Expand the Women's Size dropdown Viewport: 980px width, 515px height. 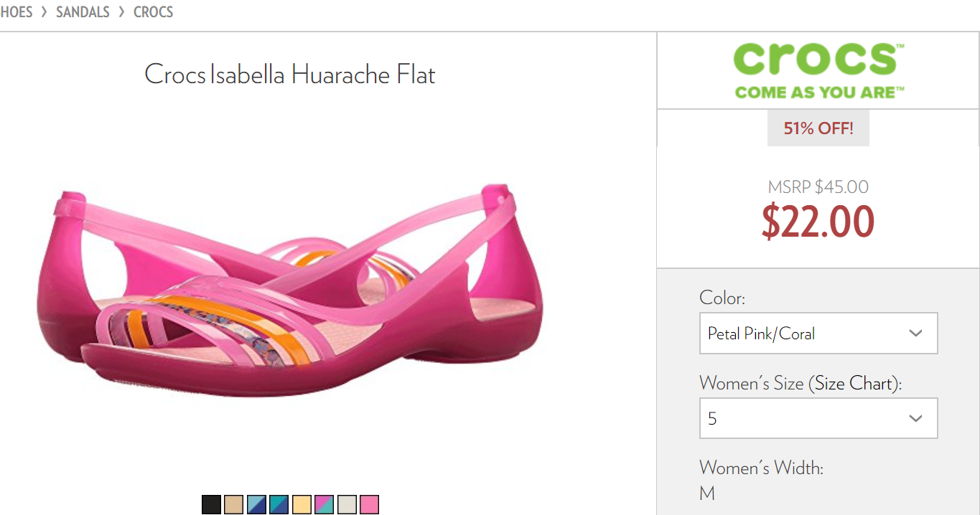coord(818,418)
